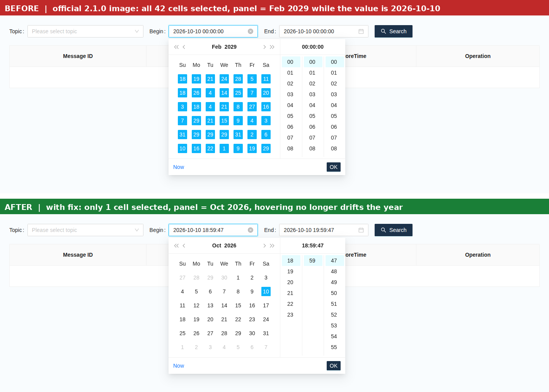Select hour 05 in top time picker

click(x=290, y=116)
